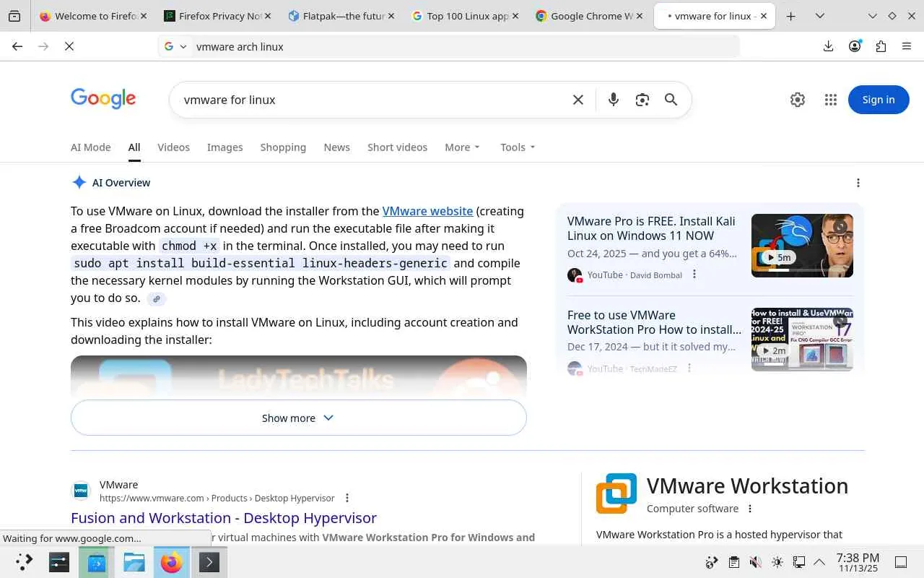Open the search engine dropdown in address bar

[175, 46]
